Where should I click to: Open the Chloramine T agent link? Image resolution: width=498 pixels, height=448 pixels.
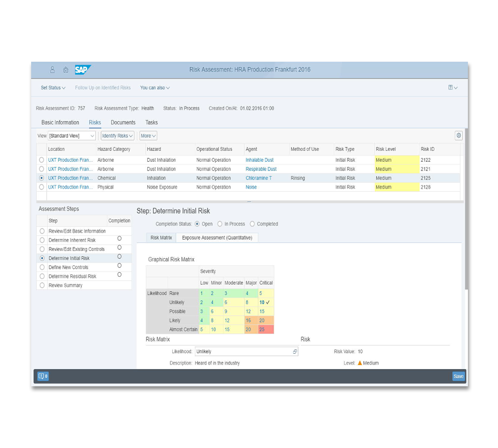pyautogui.click(x=258, y=178)
